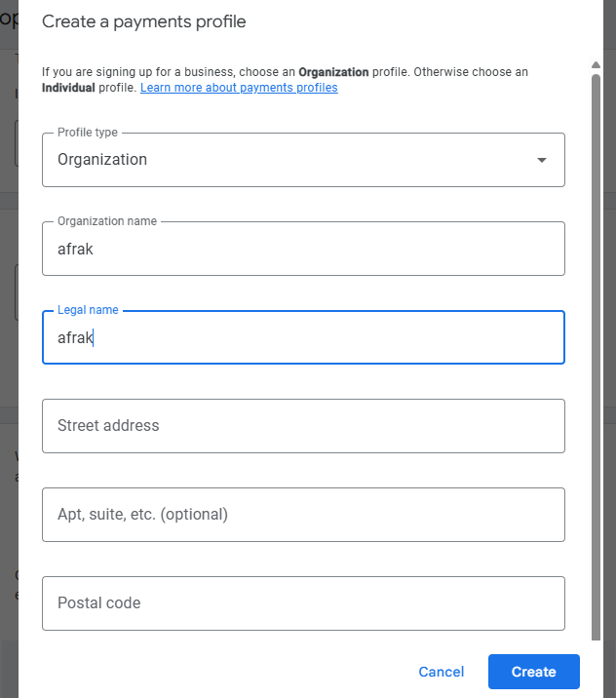Click the "Create a payments profile" heading

[144, 21]
